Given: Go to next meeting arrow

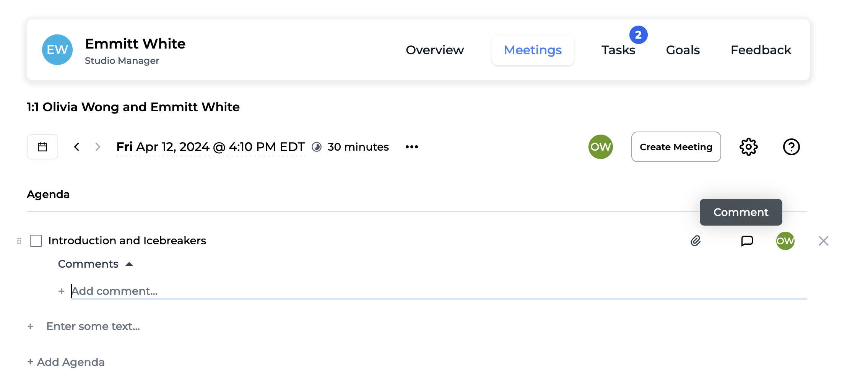Looking at the screenshot, I should [98, 147].
